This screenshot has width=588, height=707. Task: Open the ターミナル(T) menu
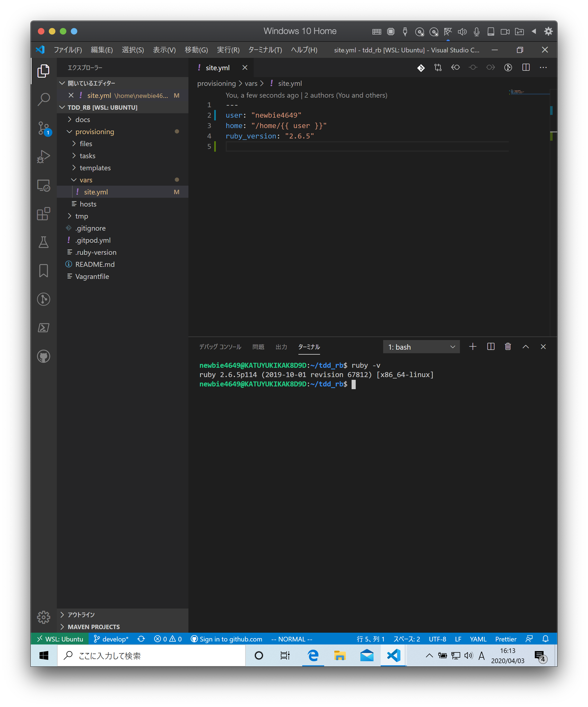point(265,50)
